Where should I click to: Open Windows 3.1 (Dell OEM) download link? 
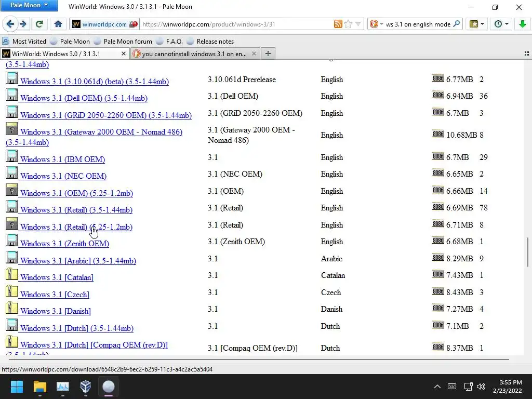point(84,98)
